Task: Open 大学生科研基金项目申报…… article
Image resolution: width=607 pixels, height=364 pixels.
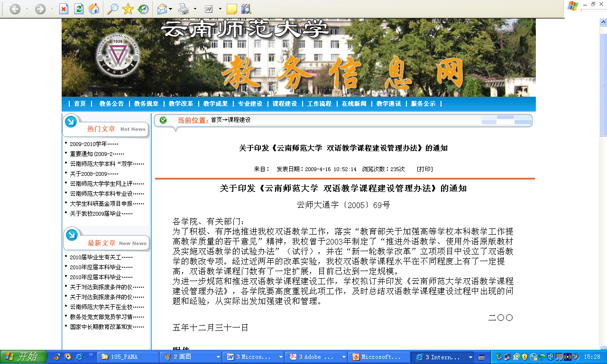Action: coord(107,203)
